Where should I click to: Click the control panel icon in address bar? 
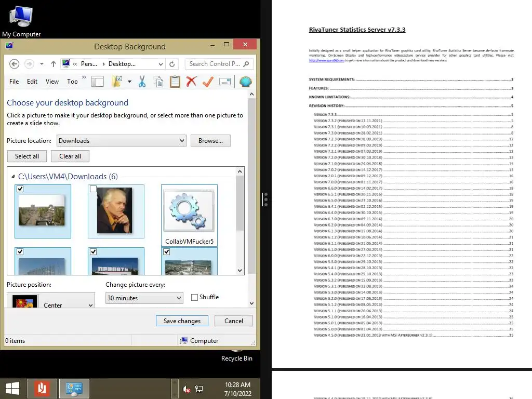pos(66,63)
